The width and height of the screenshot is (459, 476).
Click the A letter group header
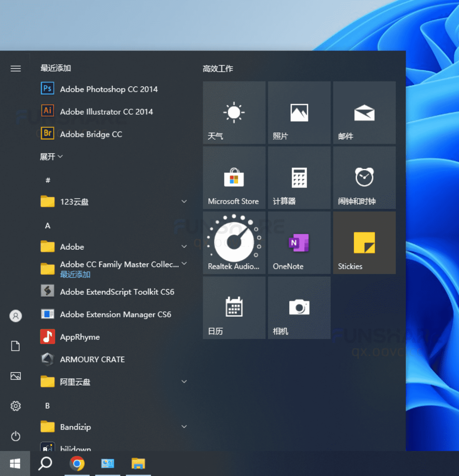pyautogui.click(x=48, y=226)
